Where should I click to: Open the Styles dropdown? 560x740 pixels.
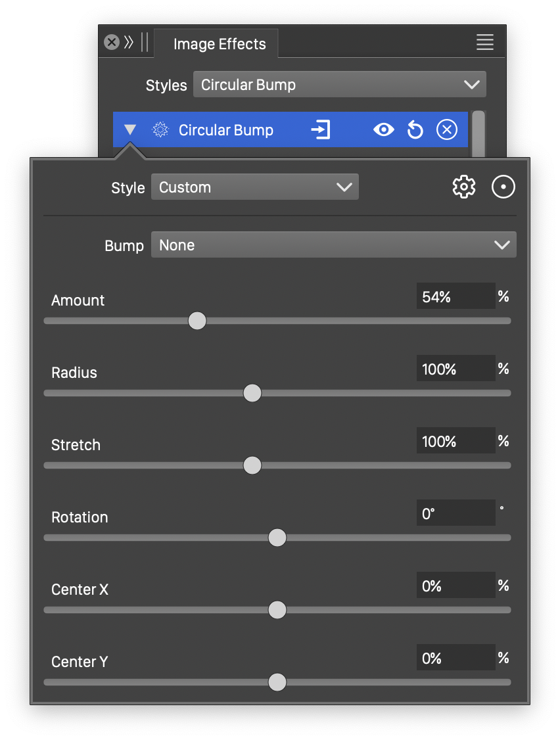(x=339, y=85)
